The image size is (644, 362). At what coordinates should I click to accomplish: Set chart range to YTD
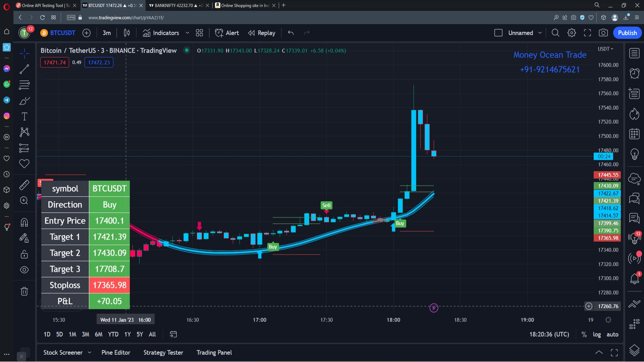click(x=113, y=335)
